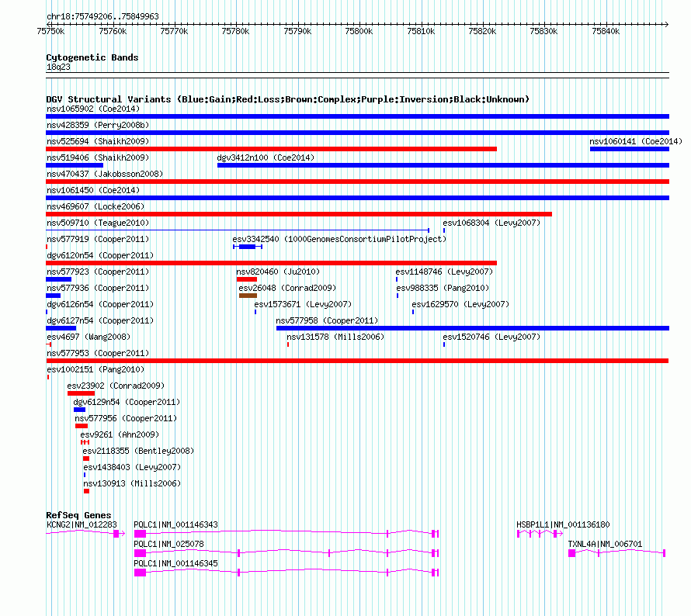Click the 75840k ruler tick label
The image size is (691, 616).
pos(606,31)
